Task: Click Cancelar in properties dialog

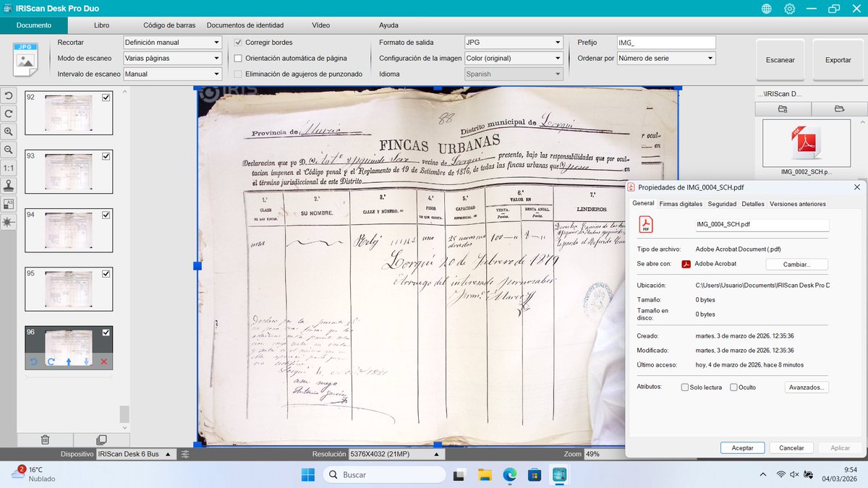Action: click(791, 448)
